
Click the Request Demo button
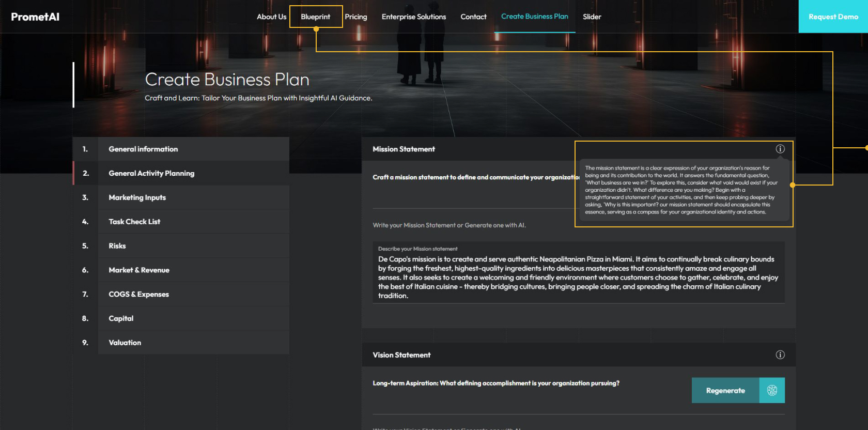(x=833, y=17)
